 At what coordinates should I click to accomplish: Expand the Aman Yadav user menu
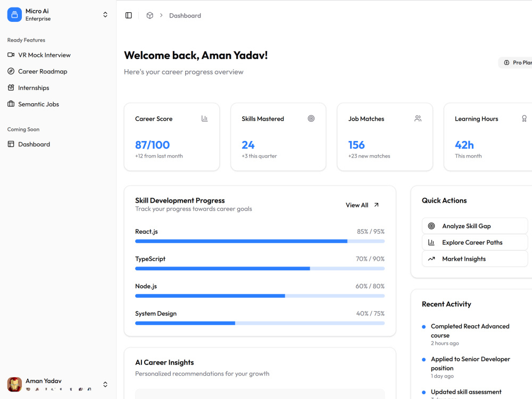point(105,384)
